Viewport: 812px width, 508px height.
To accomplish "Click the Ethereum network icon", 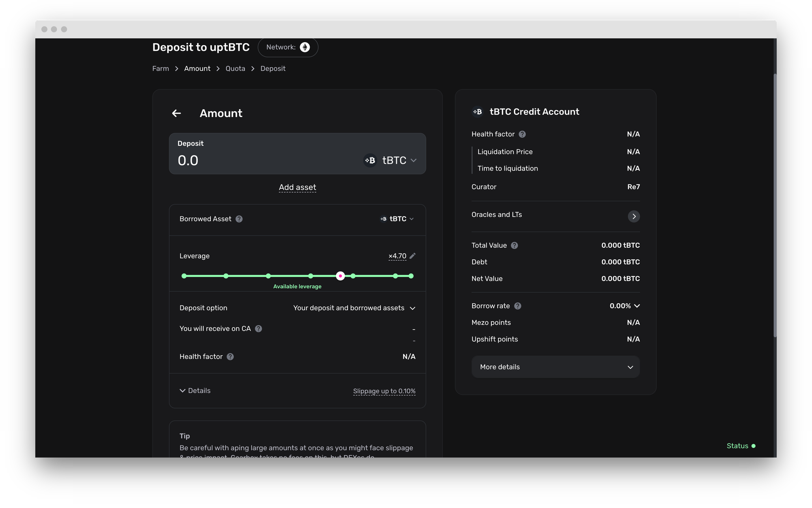I will click(304, 47).
